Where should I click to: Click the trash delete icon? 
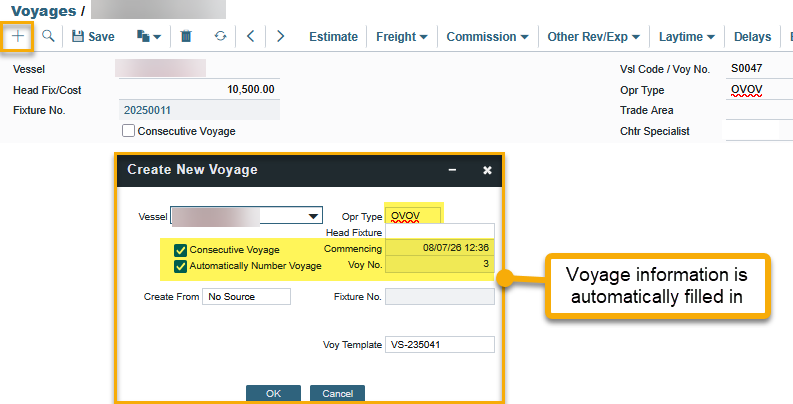(186, 36)
